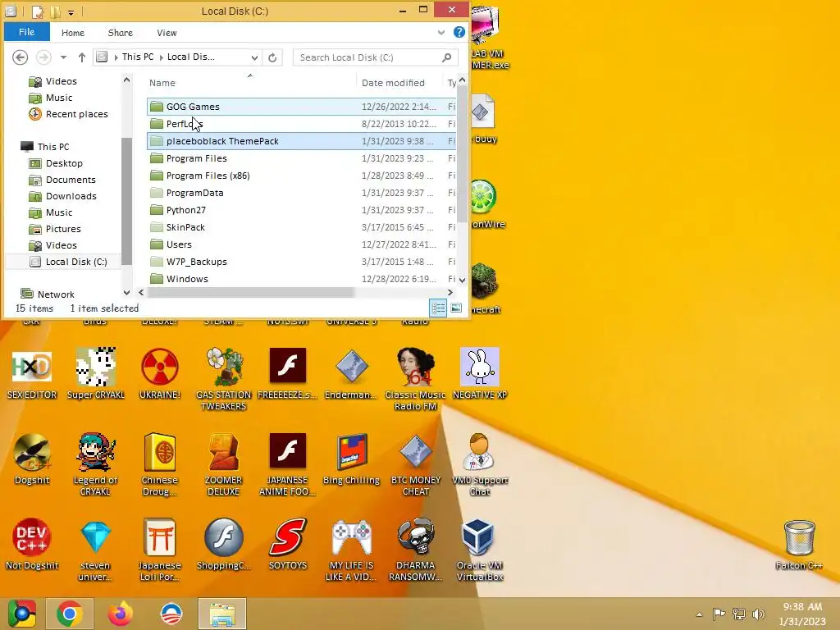Screen dimensions: 840x630
Task: Open the HxD SEX EDITOR desktop icon
Action: pos(32,367)
